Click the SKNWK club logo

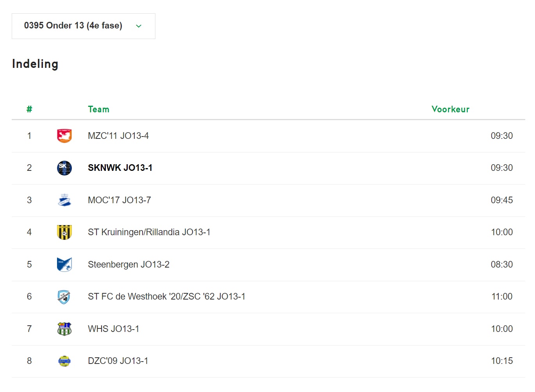tap(64, 168)
